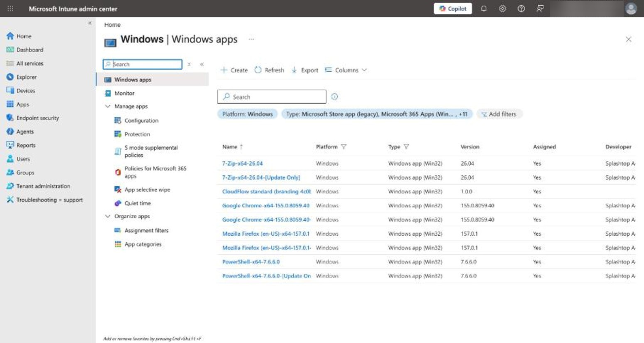This screenshot has height=343, width=644.
Task: Export the apps list
Action: pos(305,70)
